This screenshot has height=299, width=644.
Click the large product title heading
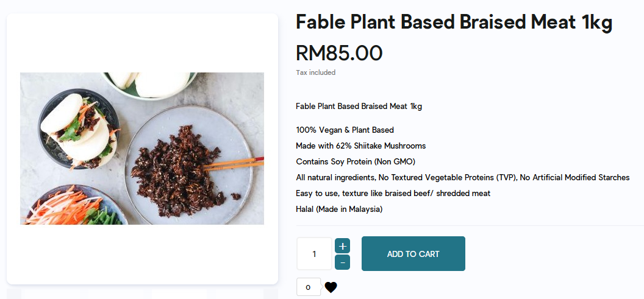tap(454, 22)
